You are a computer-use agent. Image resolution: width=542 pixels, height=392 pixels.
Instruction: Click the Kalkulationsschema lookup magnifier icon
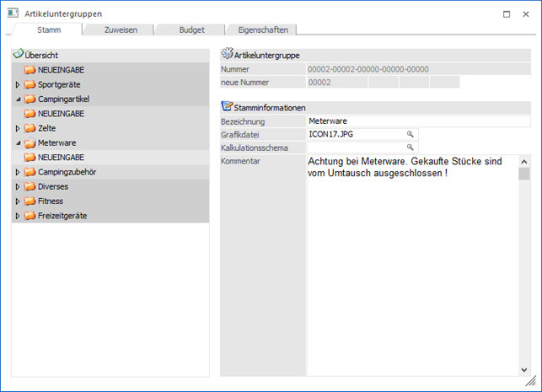pos(411,148)
